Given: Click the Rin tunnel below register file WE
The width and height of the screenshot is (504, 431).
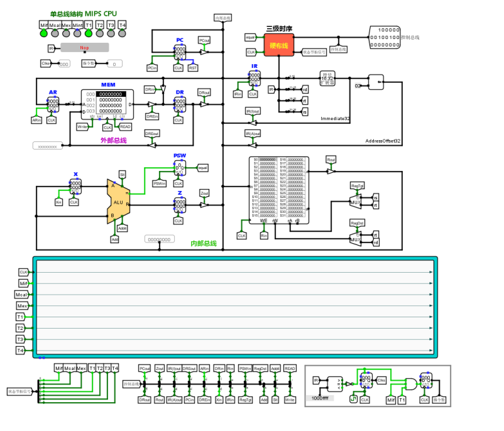Looking at the screenshot, I should [x=264, y=236].
